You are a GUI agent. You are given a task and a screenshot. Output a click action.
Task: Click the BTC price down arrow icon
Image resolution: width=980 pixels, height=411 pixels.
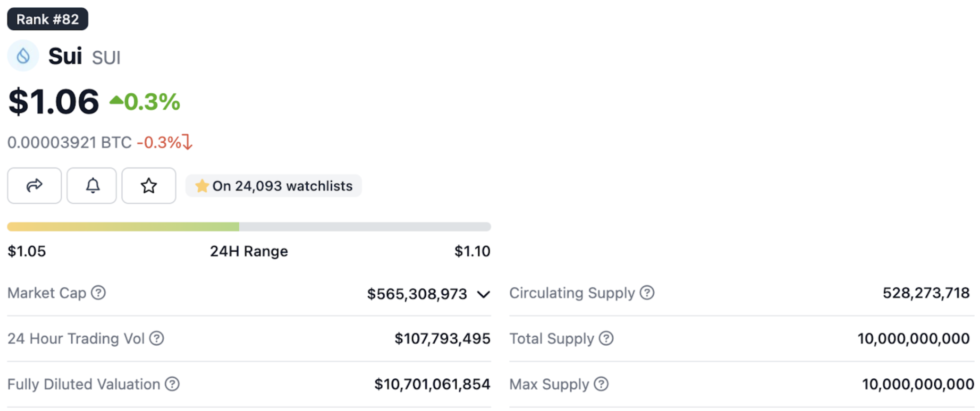click(187, 142)
